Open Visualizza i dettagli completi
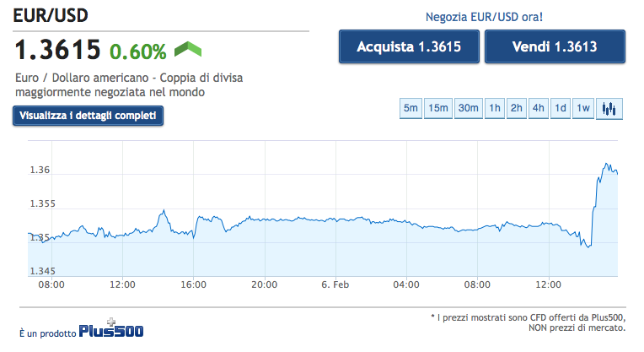This screenshot has height=352, width=644. [x=89, y=116]
